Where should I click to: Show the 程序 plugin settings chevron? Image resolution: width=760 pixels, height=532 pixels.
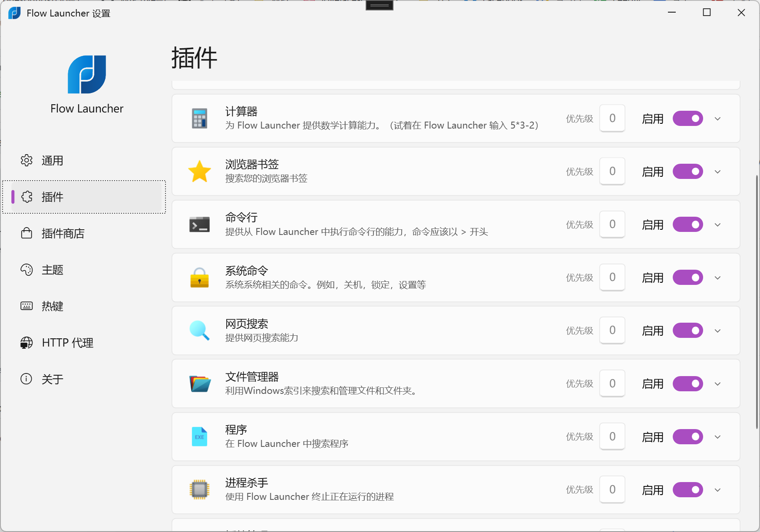717,436
